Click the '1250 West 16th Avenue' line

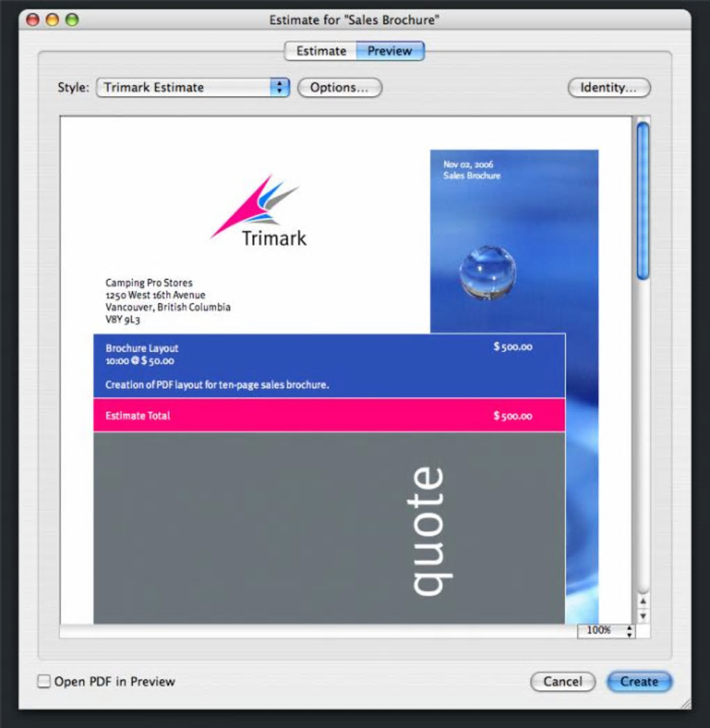click(x=155, y=295)
